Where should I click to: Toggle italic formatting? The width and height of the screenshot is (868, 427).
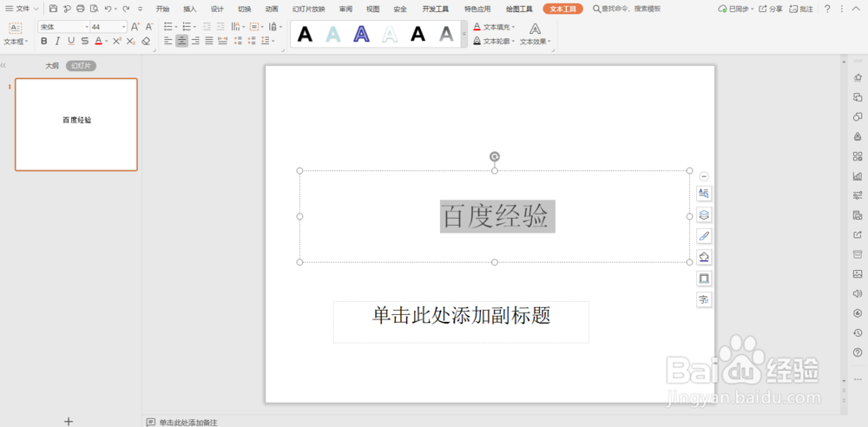pos(57,41)
